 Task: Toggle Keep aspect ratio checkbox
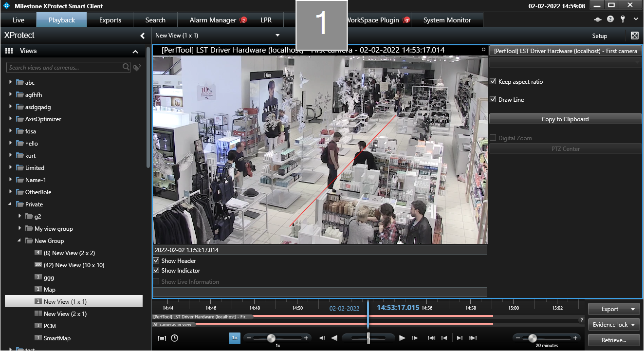(493, 82)
